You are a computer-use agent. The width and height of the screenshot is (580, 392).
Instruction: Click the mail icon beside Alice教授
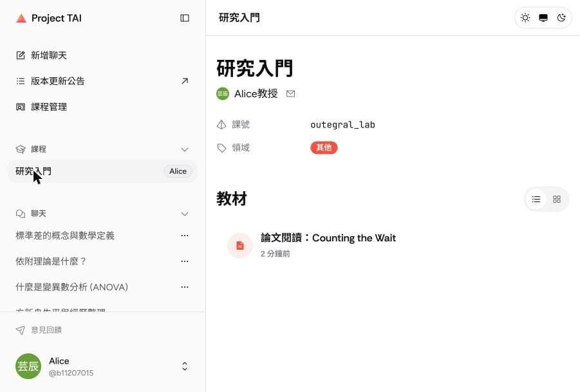point(291,93)
